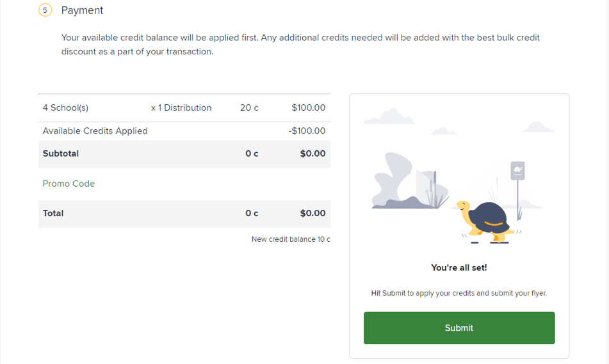Click the Payment section heading
This screenshot has height=364, width=609.
82,10
